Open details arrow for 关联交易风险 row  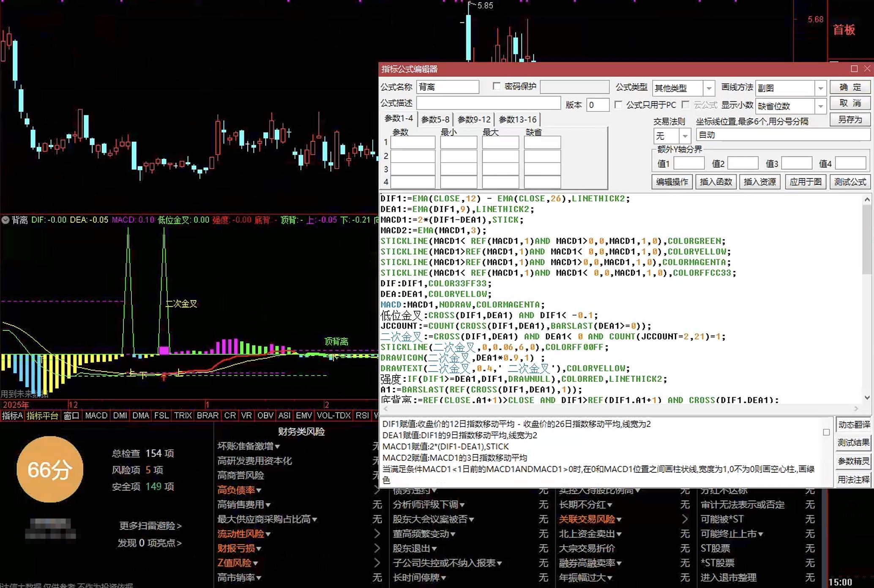[685, 519]
